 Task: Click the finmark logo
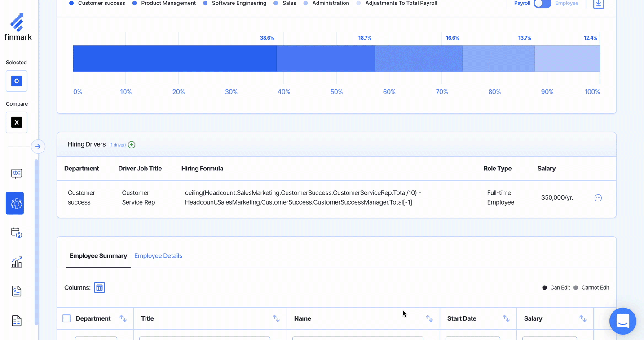tap(18, 27)
